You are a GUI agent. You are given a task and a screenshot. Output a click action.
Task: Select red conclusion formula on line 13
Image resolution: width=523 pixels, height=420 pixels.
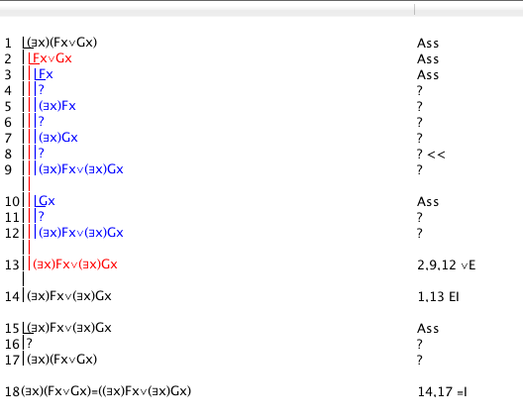pyautogui.click(x=75, y=264)
